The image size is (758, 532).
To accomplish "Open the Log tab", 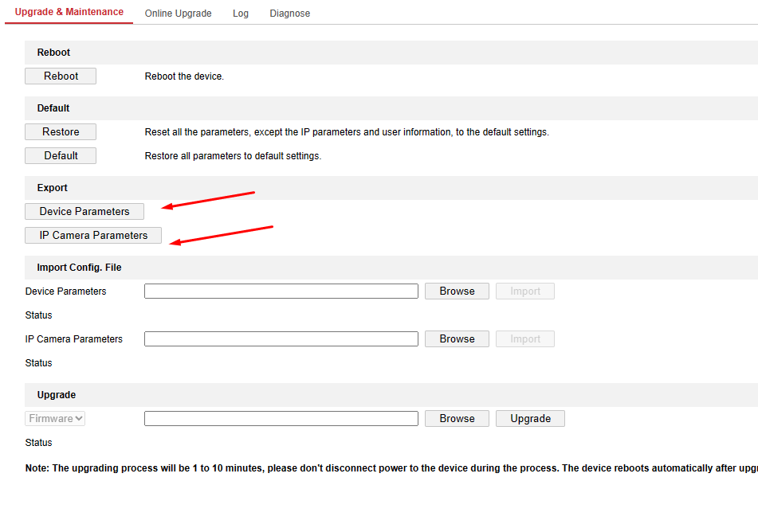I will (x=241, y=14).
